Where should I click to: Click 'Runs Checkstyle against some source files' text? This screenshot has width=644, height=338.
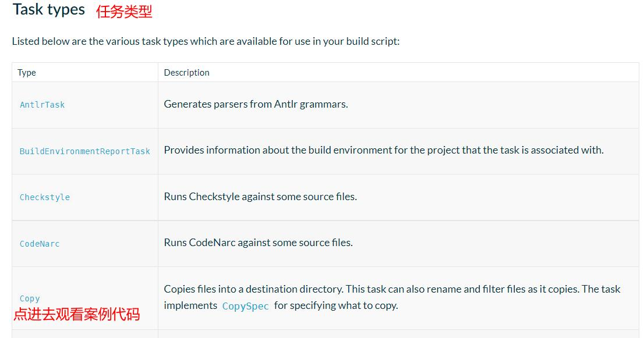coord(260,197)
